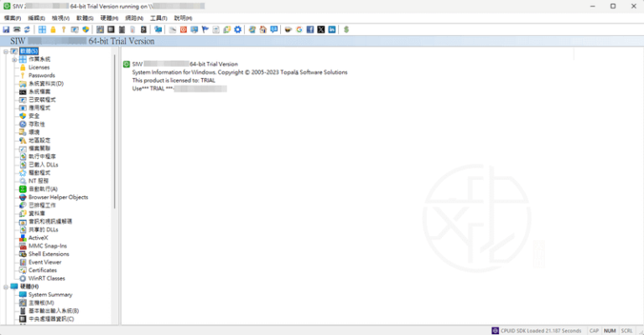The width and height of the screenshot is (644, 335).
Task: Collapse the 硬體(H) tree node
Action: tap(5, 286)
